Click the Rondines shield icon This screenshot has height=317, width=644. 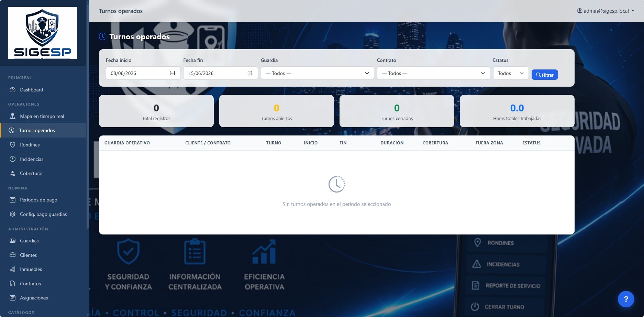[13, 145]
